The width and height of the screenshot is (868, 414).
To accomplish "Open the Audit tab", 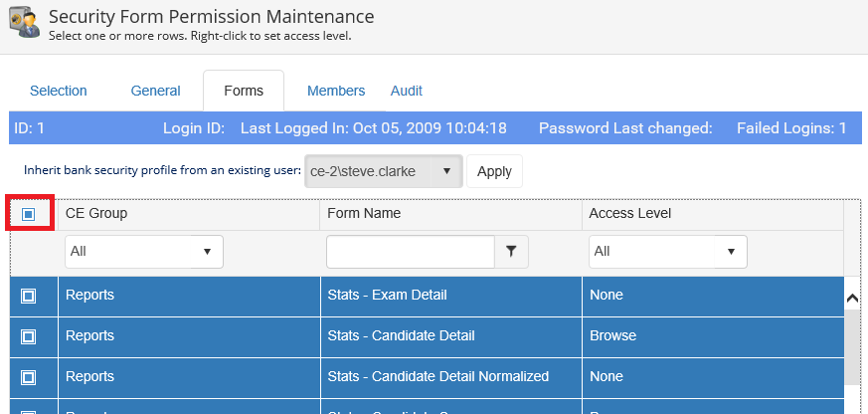I will tap(407, 91).
